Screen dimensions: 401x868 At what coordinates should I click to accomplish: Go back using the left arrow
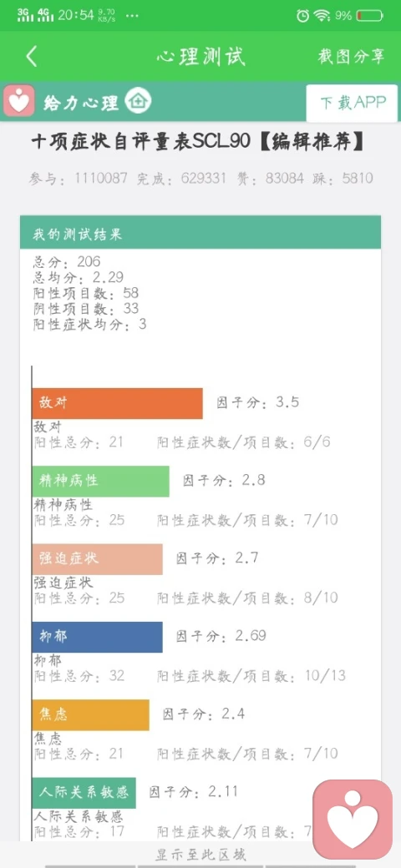[x=32, y=57]
